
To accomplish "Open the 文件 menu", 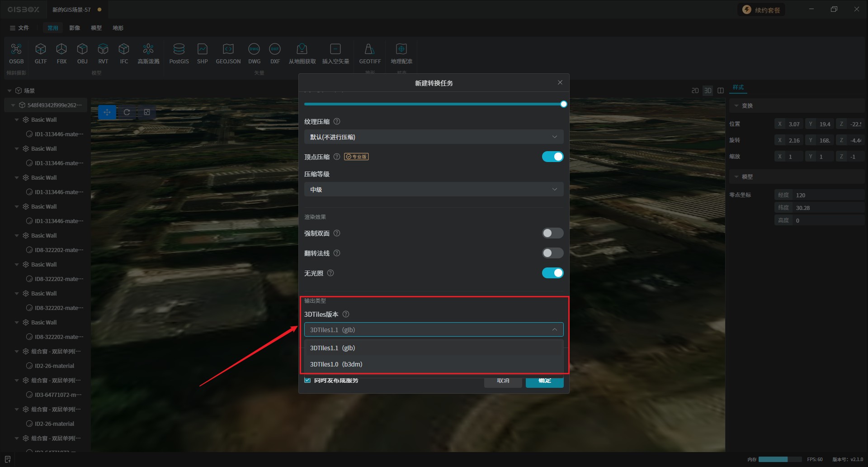I will [19, 28].
